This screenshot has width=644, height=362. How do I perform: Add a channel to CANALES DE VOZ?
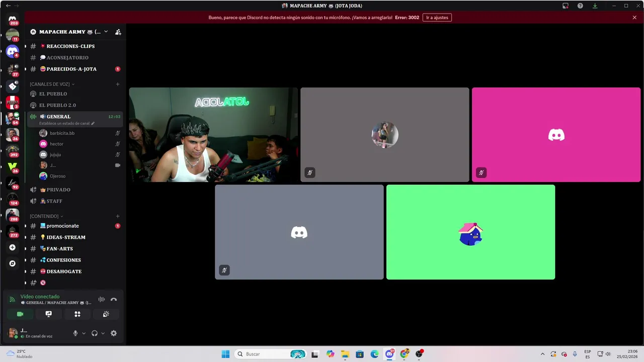tap(118, 84)
